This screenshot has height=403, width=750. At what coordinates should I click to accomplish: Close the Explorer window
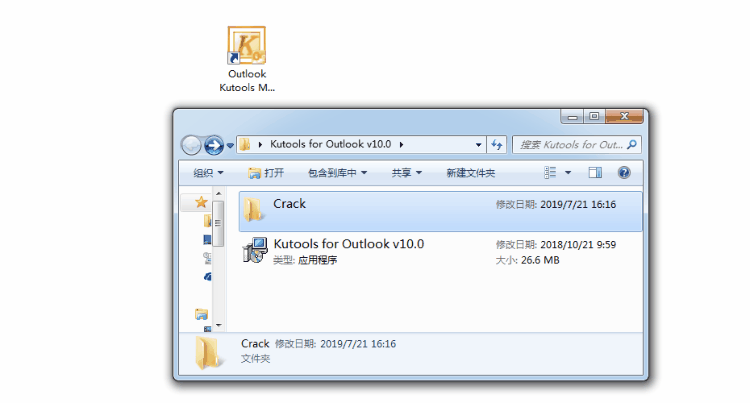(624, 116)
